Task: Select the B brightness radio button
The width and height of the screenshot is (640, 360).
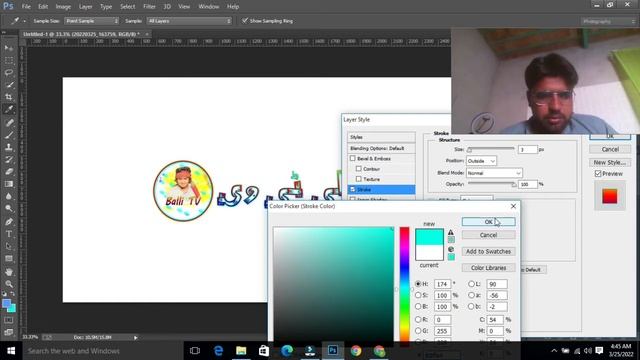Action: click(x=418, y=306)
